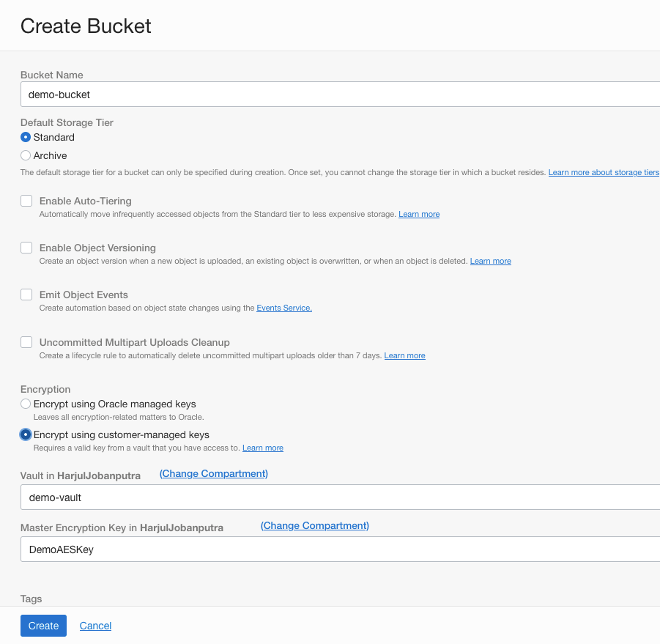Enable the Auto-Tiering checkbox

point(26,200)
